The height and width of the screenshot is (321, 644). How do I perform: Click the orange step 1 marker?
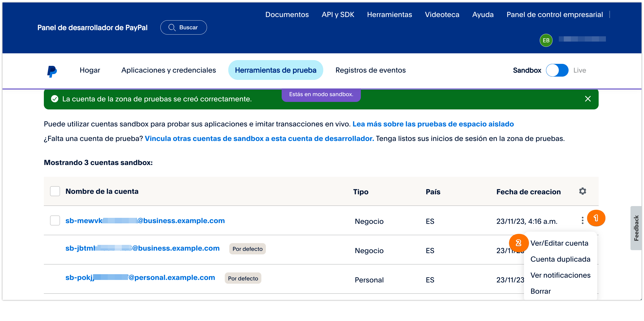[x=596, y=218]
